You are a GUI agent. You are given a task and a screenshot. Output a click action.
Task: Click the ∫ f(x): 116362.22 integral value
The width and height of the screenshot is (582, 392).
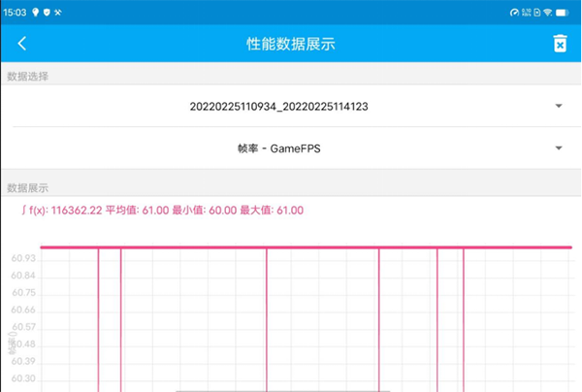[62, 211]
